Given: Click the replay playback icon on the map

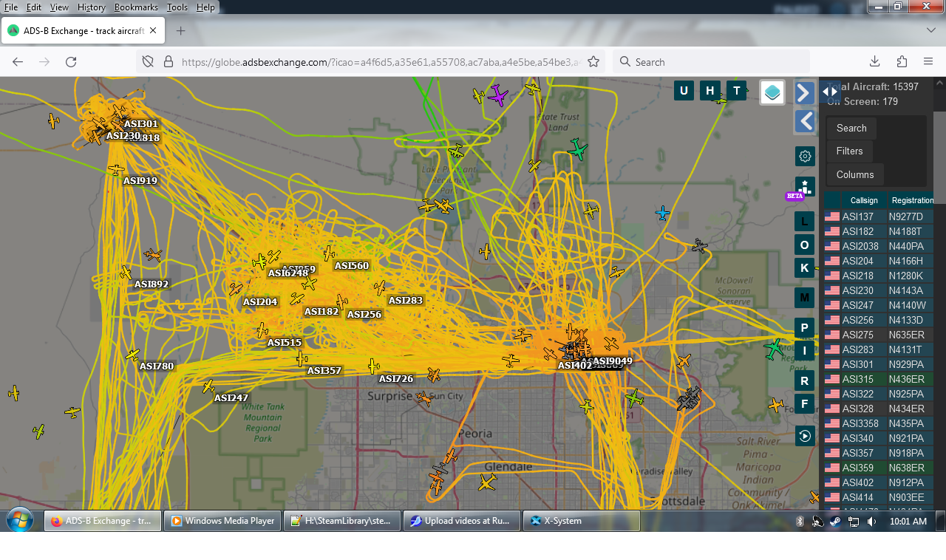Looking at the screenshot, I should [x=805, y=436].
